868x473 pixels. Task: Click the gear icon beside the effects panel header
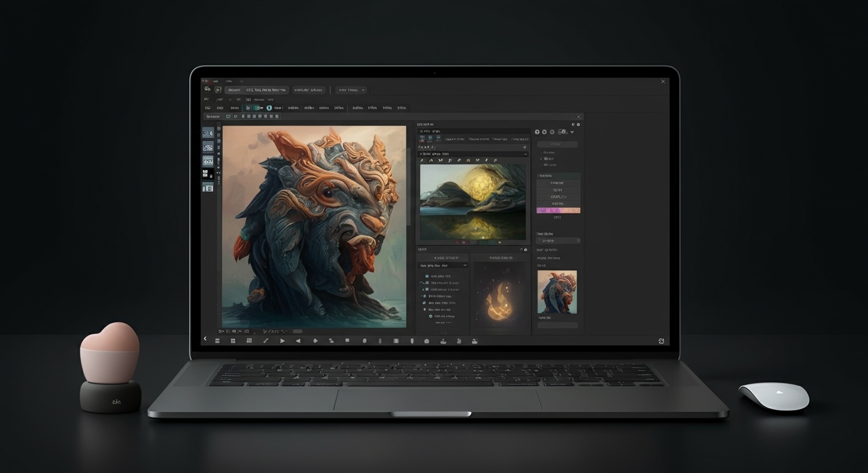(x=525, y=249)
